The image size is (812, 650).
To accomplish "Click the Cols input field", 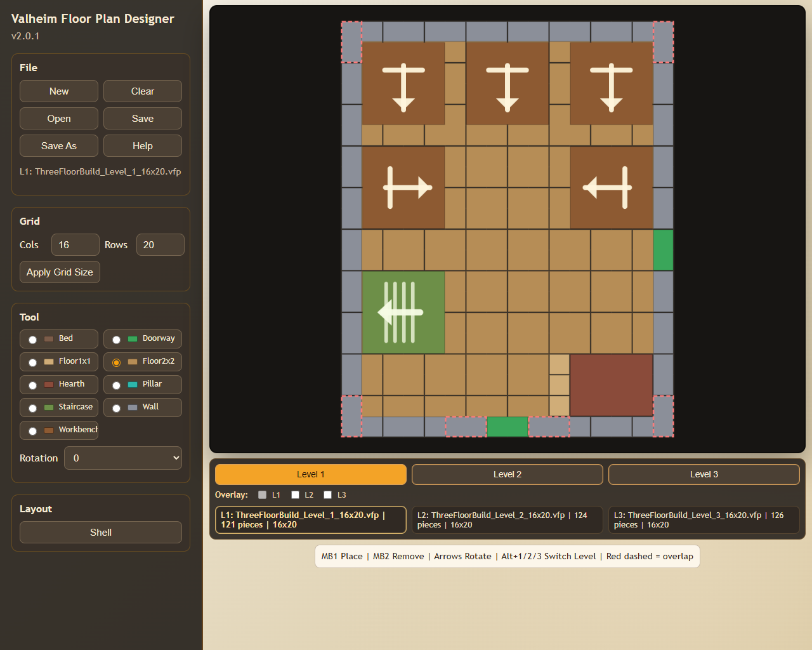I will point(75,245).
